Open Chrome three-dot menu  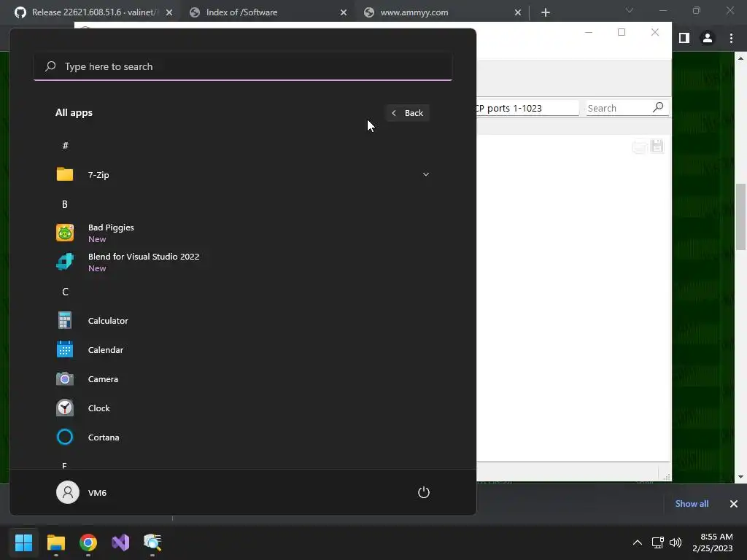(x=731, y=38)
